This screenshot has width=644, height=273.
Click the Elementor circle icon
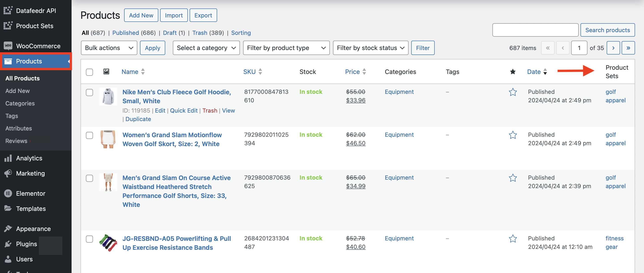coord(8,193)
